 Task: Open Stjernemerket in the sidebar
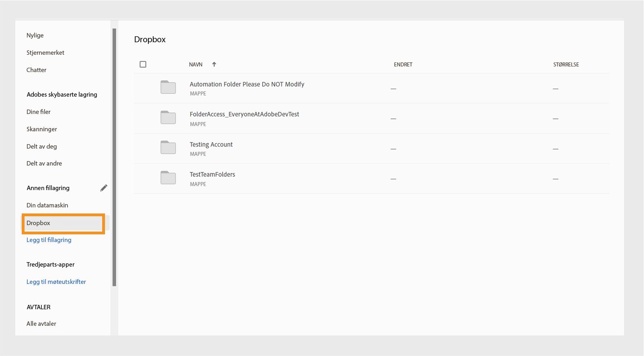pyautogui.click(x=45, y=53)
